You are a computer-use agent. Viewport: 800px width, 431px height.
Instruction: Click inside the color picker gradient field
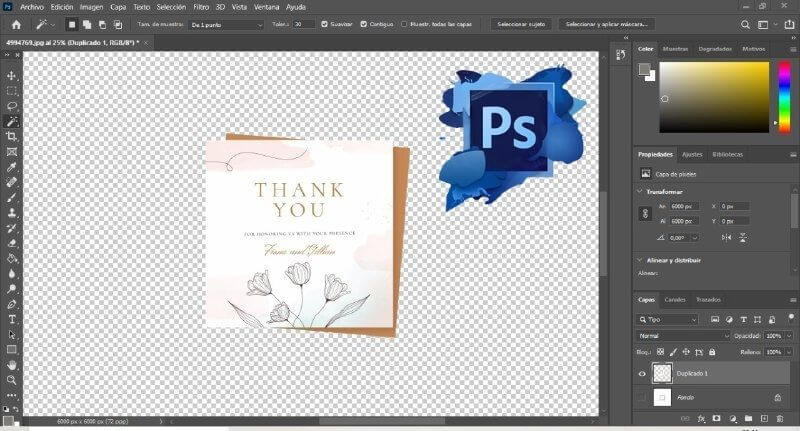point(710,97)
